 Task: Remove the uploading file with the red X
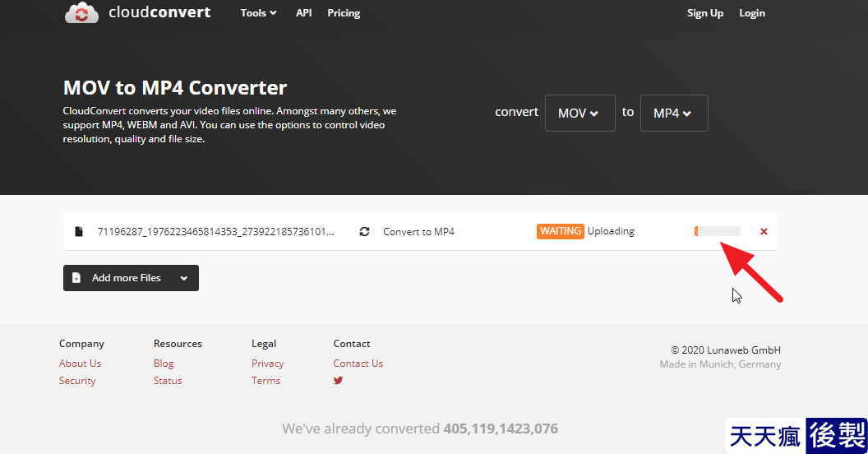tap(764, 231)
